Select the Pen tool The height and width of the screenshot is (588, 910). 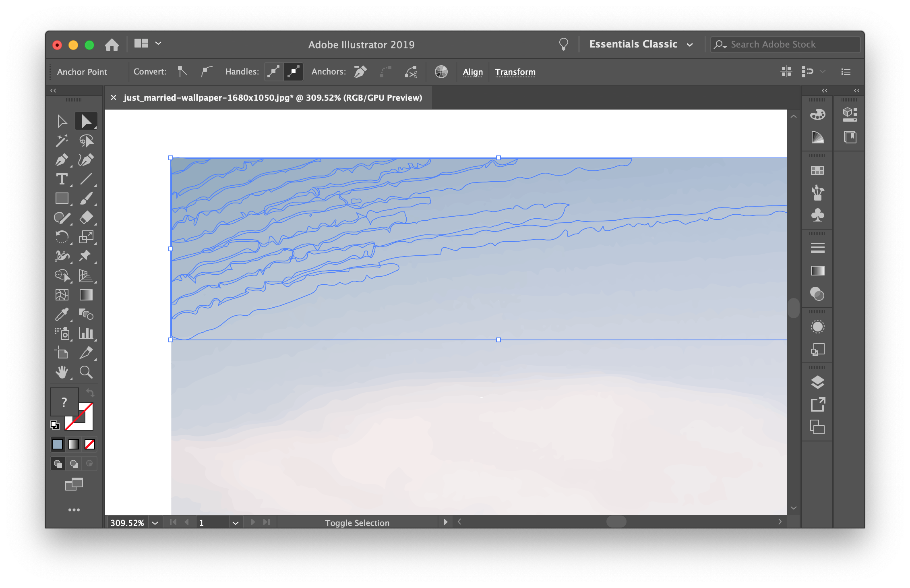point(61,160)
